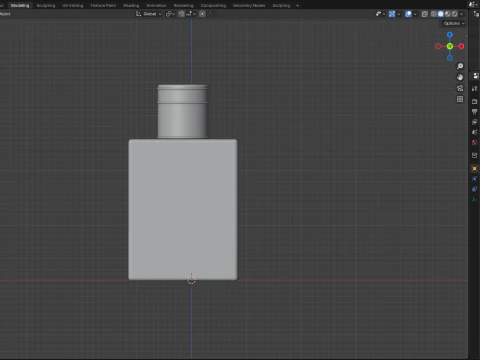
Task: Open the World properties tab
Action: click(x=475, y=143)
